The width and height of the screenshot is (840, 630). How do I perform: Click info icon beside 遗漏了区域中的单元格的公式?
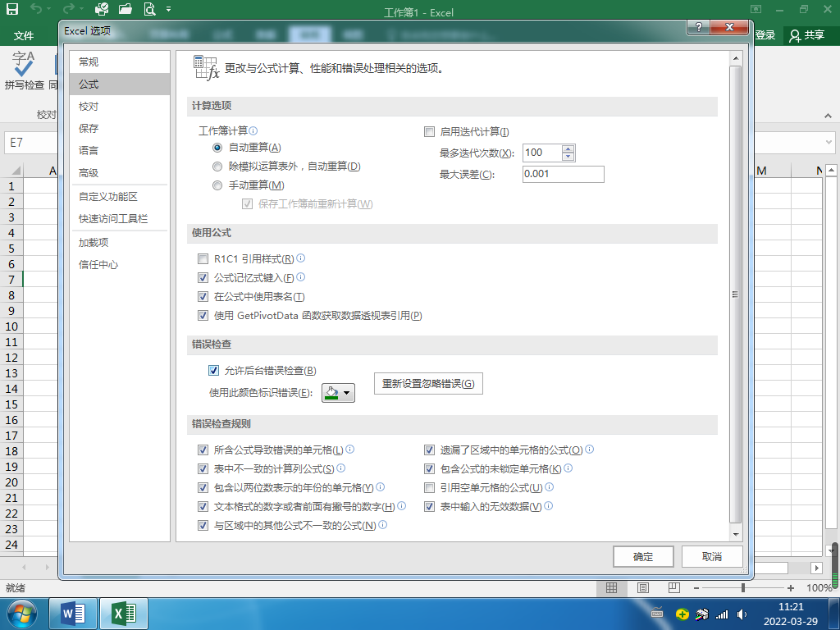coord(589,449)
